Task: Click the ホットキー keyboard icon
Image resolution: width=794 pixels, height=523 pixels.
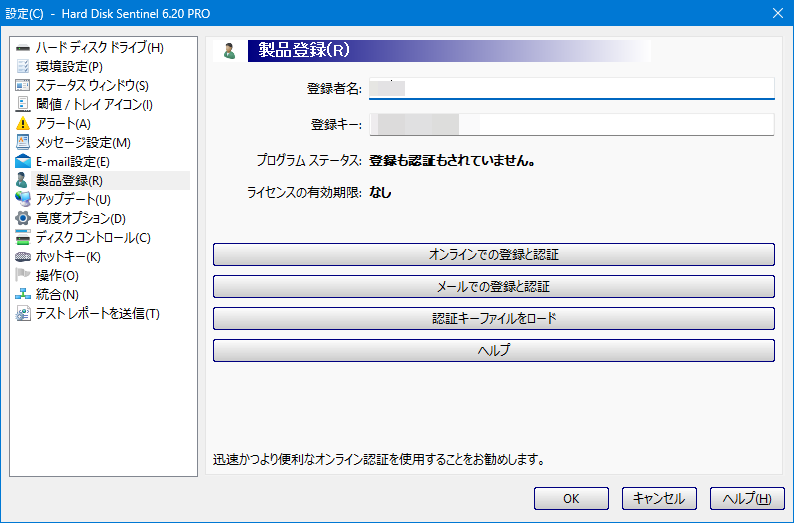Action: point(23,257)
